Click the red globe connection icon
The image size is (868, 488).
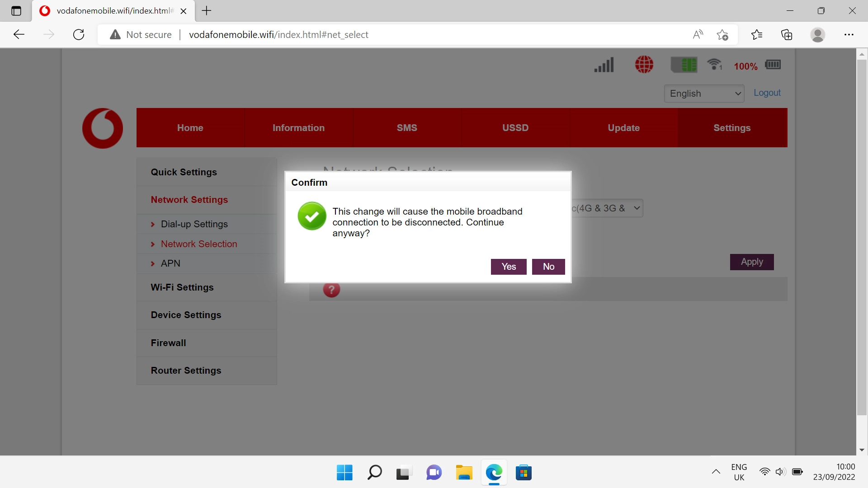(644, 65)
